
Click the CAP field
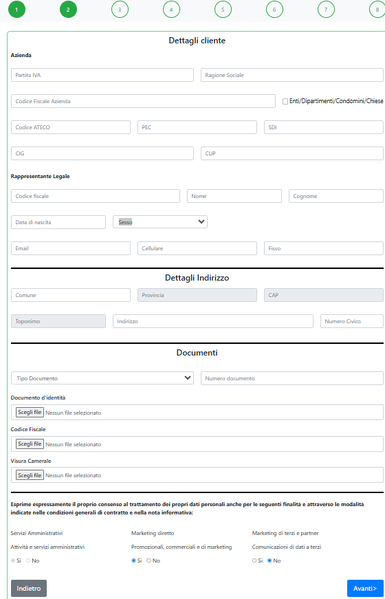(324, 295)
